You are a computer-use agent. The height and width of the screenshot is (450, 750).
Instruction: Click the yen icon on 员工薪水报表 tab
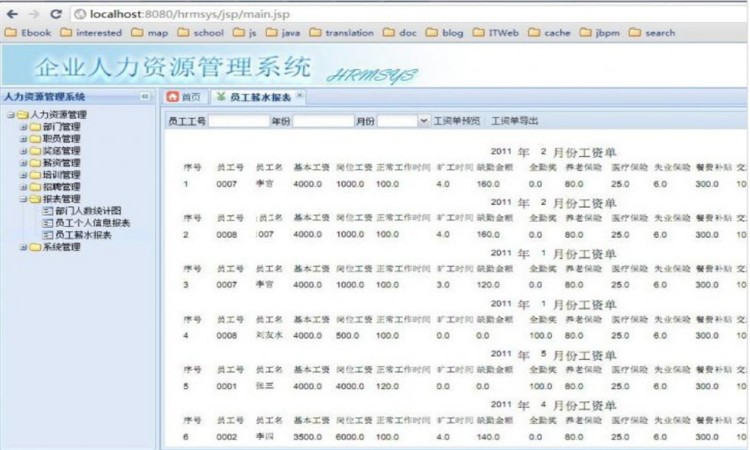coord(221,97)
